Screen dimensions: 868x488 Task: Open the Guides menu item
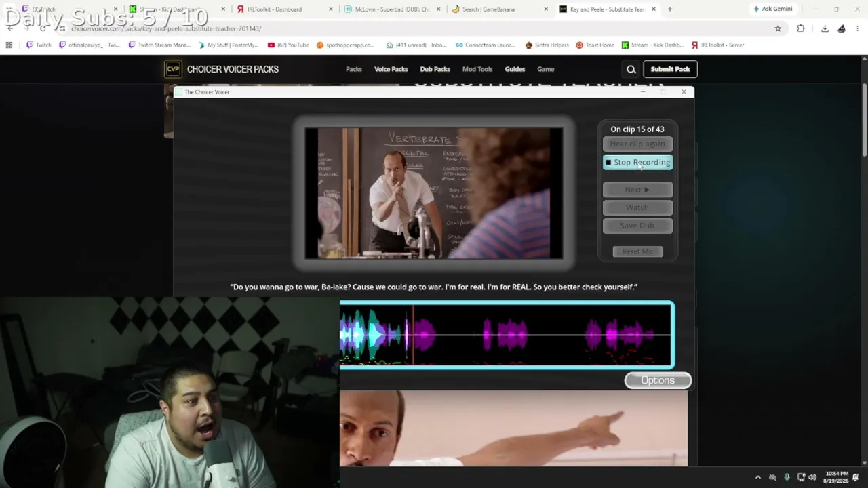(x=515, y=69)
